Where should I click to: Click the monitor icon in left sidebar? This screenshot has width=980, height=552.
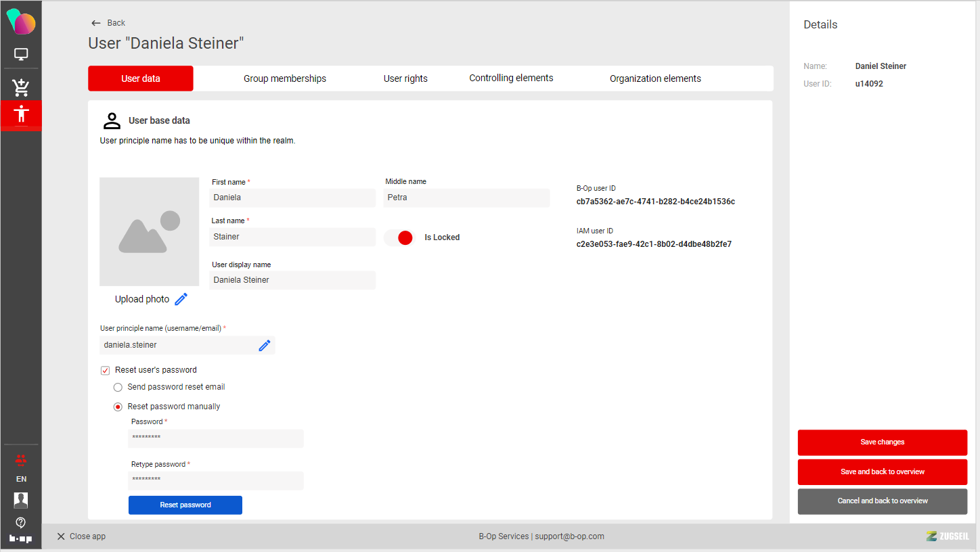pyautogui.click(x=21, y=54)
